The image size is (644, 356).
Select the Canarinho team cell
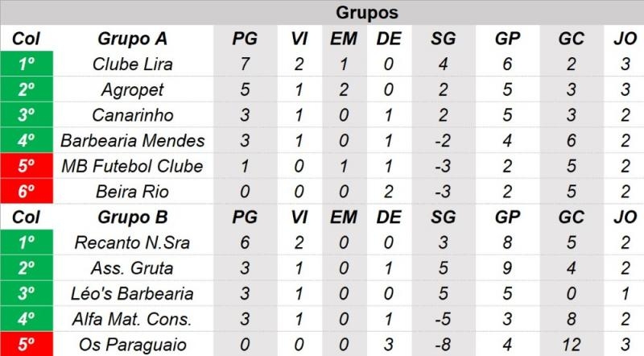click(133, 115)
